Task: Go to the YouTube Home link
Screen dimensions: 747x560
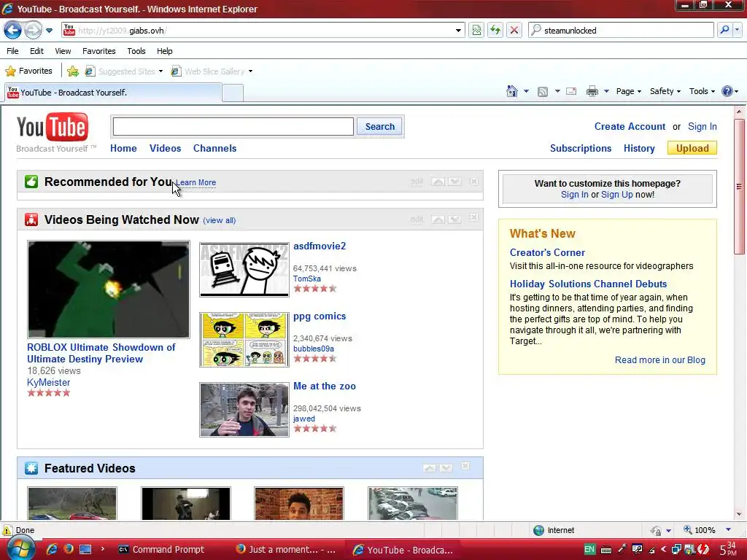Action: click(x=123, y=148)
